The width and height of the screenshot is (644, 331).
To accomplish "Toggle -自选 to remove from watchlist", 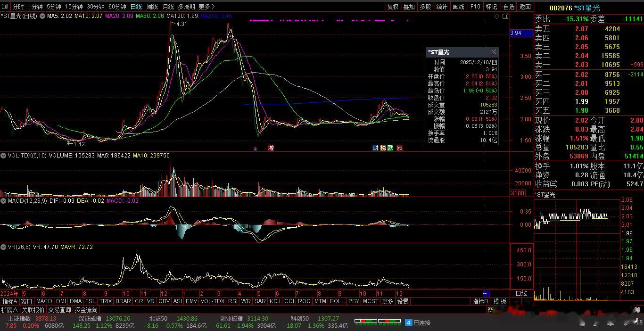I will (x=508, y=7).
